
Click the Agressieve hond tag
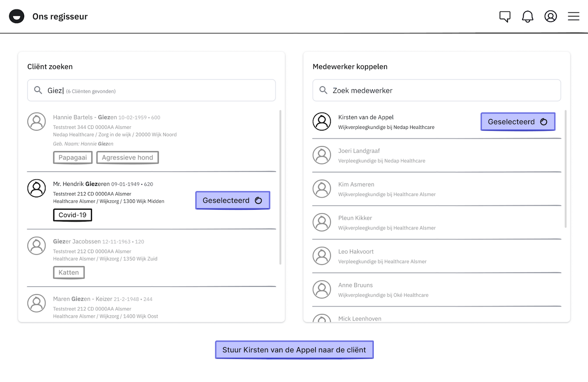[127, 158]
